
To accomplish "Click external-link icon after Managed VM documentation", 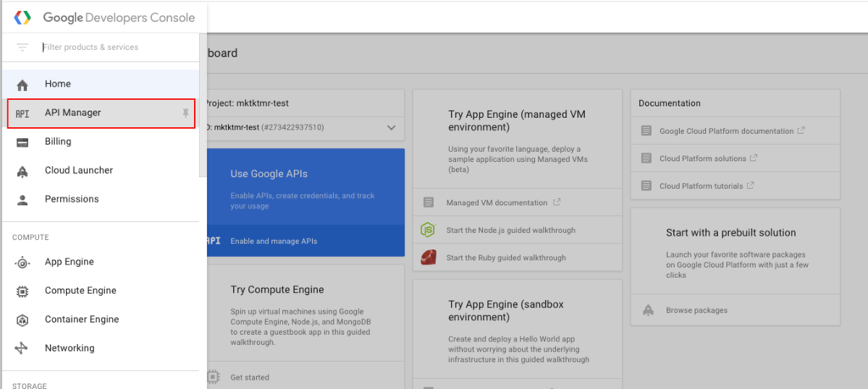I will click(x=557, y=203).
